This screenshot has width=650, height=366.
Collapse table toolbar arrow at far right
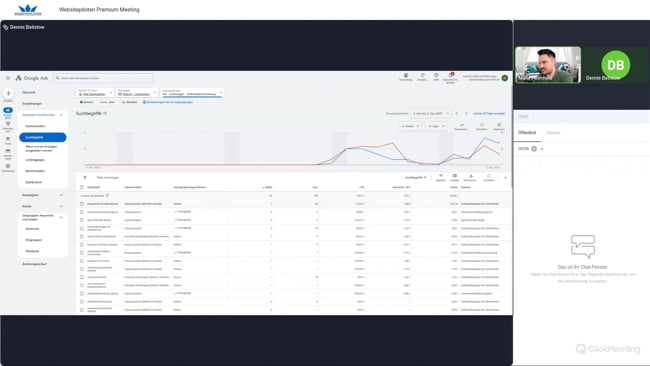coord(505,177)
